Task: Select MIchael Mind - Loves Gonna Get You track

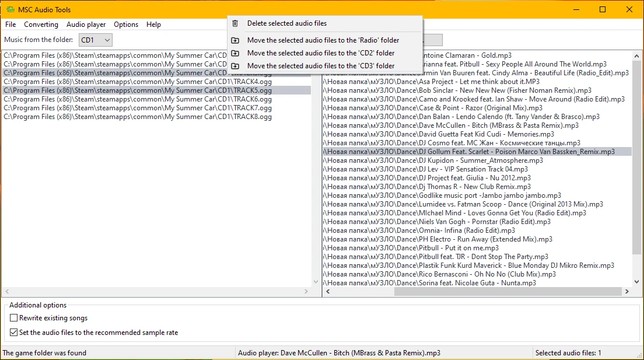Action: (477, 214)
